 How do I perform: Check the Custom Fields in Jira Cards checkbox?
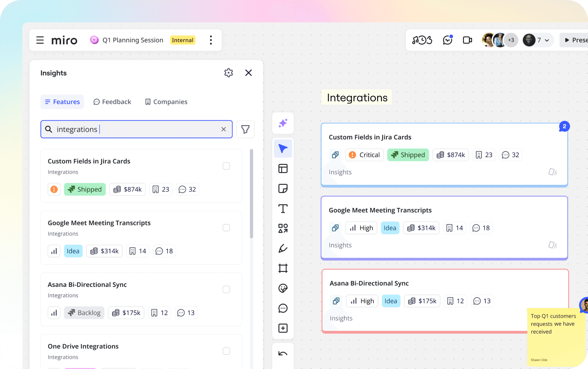(226, 166)
